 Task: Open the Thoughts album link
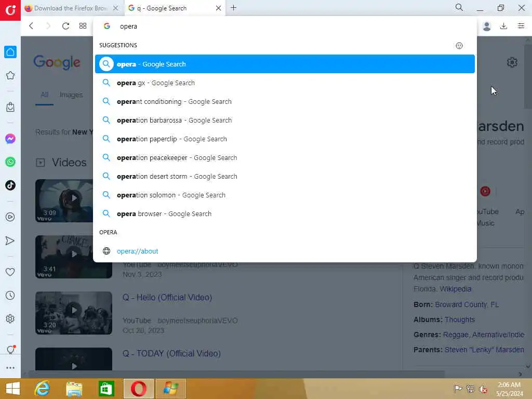(x=459, y=320)
